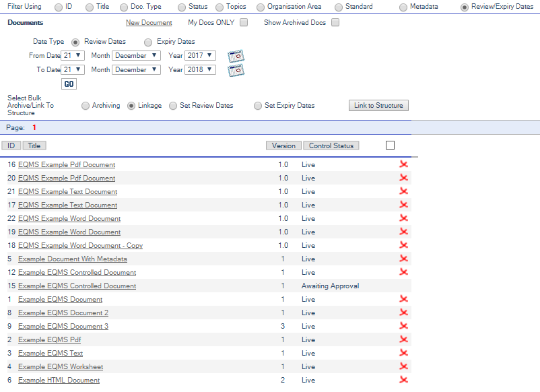This screenshot has width=540, height=392.
Task: Tick the Show Archived Docs checkbox
Action: point(335,22)
